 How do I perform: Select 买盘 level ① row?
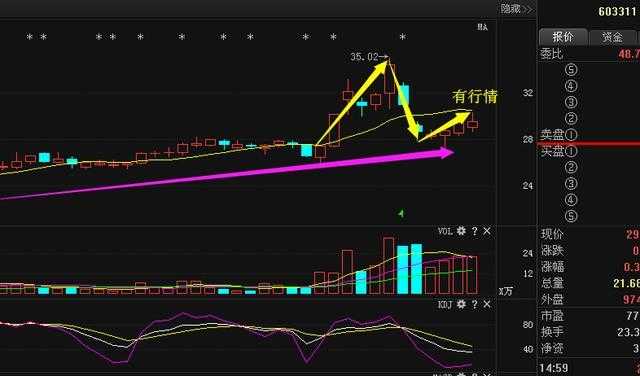coord(559,151)
